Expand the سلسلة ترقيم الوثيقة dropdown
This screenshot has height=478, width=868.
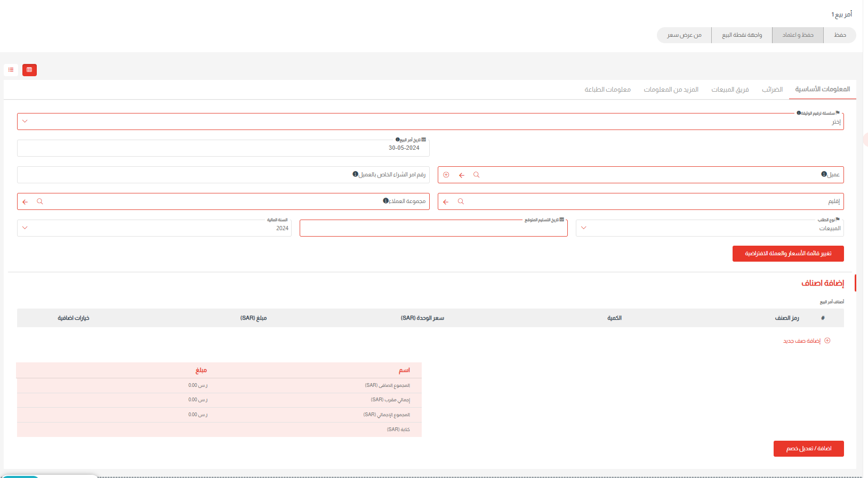point(25,121)
